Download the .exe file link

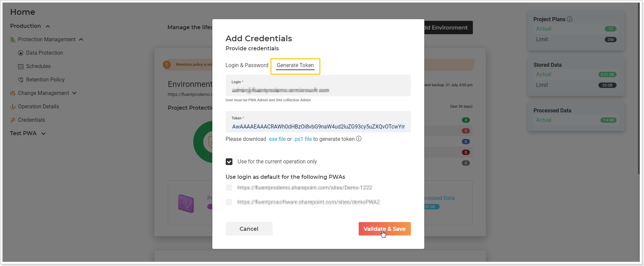(277, 139)
